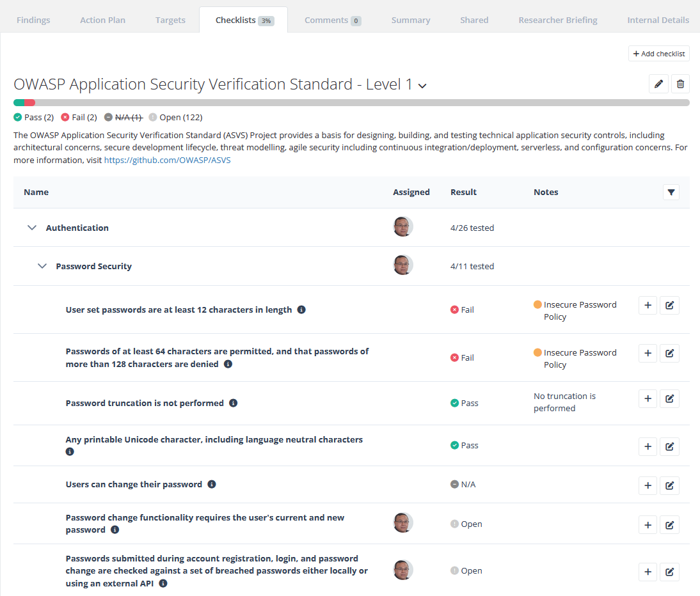The width and height of the screenshot is (700, 596).
Task: Add note to password truncation item
Action: (x=648, y=399)
